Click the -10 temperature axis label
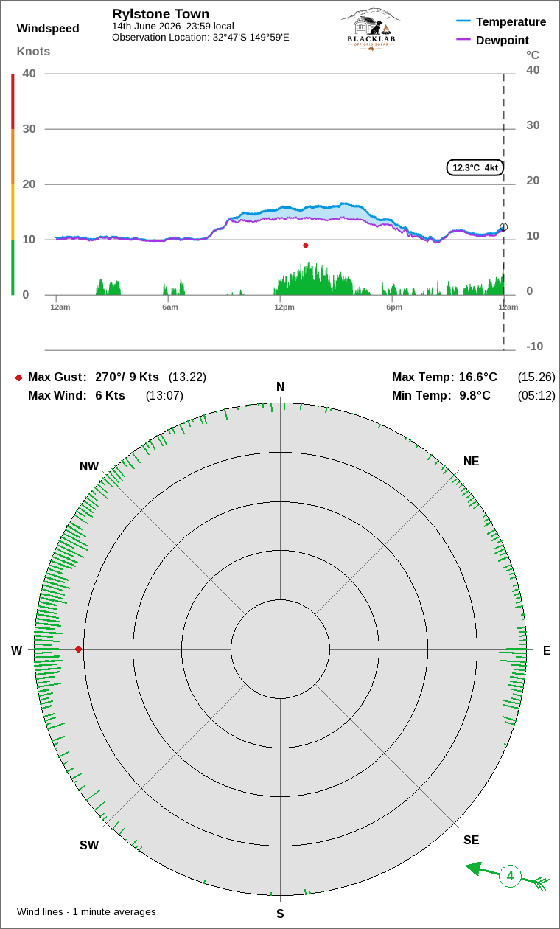Viewport: 560px width, 929px height. (x=535, y=346)
